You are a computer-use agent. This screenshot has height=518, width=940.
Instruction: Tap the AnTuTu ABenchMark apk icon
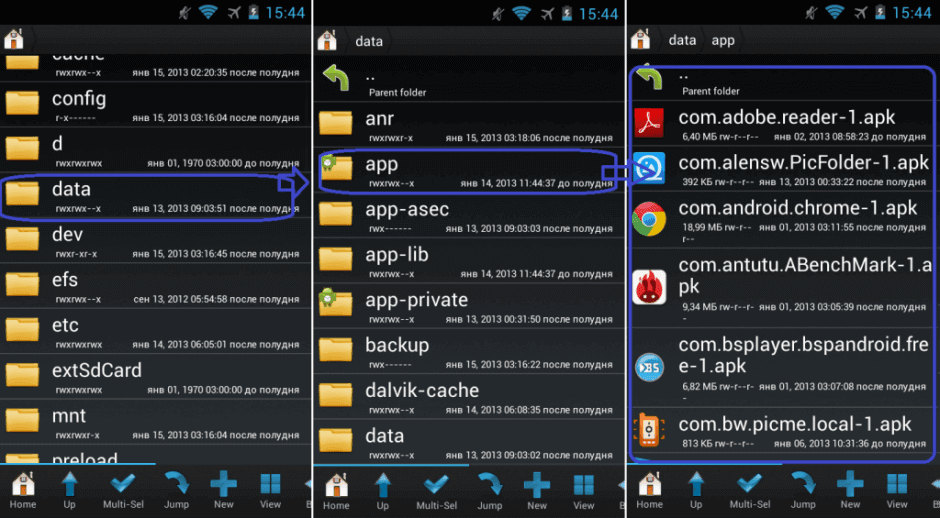pos(650,286)
